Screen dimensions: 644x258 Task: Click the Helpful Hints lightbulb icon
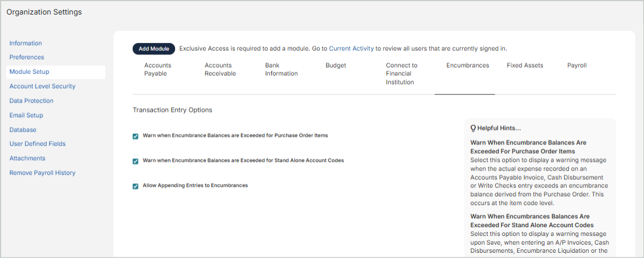click(473, 128)
